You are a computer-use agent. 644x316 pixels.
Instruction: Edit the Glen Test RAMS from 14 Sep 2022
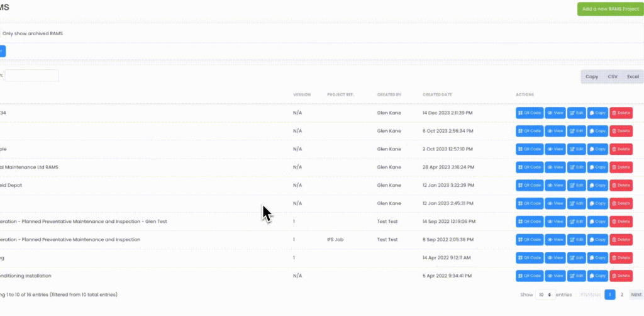pos(577,222)
